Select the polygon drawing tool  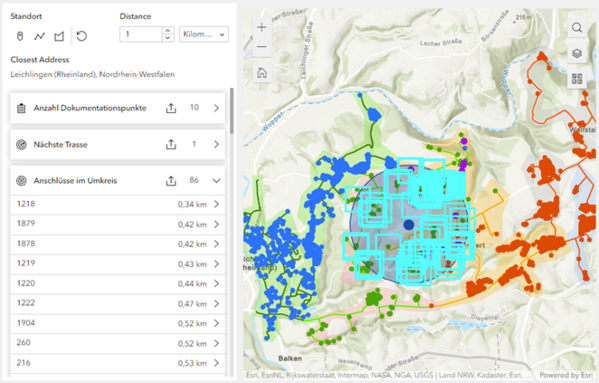59,36
